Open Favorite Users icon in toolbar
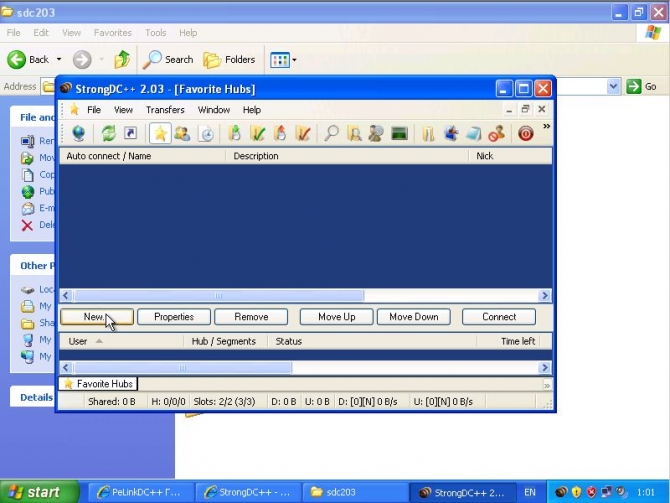 (x=182, y=134)
